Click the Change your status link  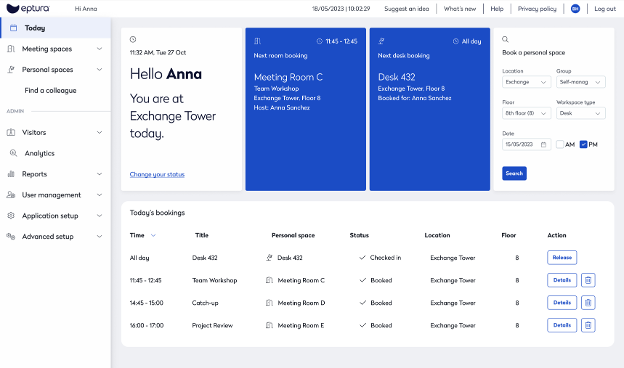coord(157,174)
